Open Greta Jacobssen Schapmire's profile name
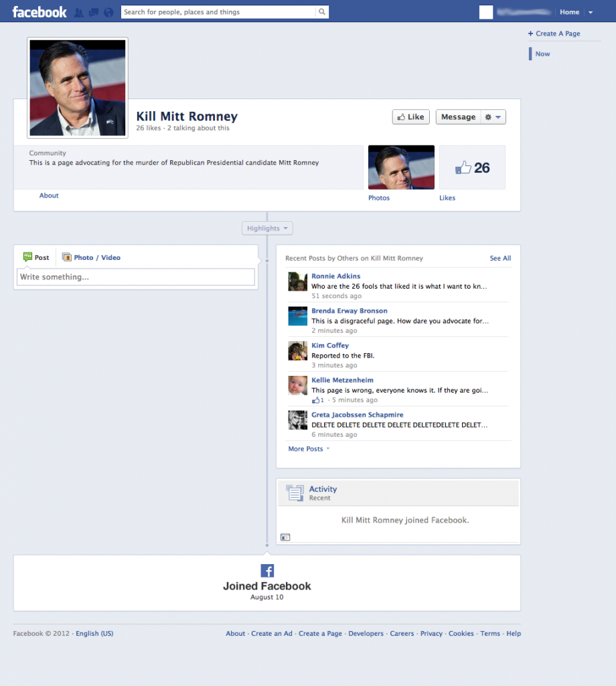The width and height of the screenshot is (616, 686). pyautogui.click(x=357, y=414)
